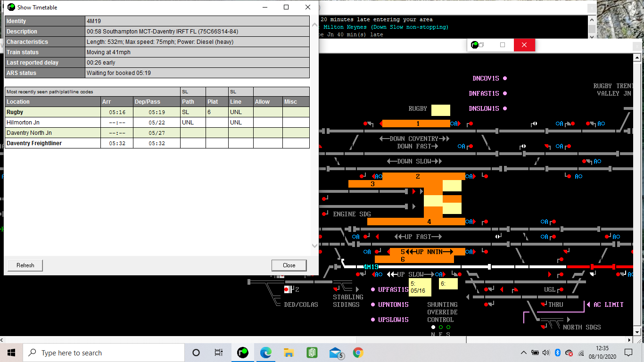Click the blue auto button right of platform 1
Image resolution: width=644 pixels, height=362 pixels.
click(x=454, y=123)
